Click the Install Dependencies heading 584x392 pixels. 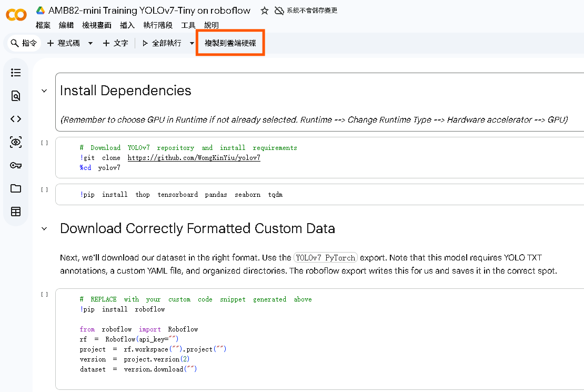point(126,91)
